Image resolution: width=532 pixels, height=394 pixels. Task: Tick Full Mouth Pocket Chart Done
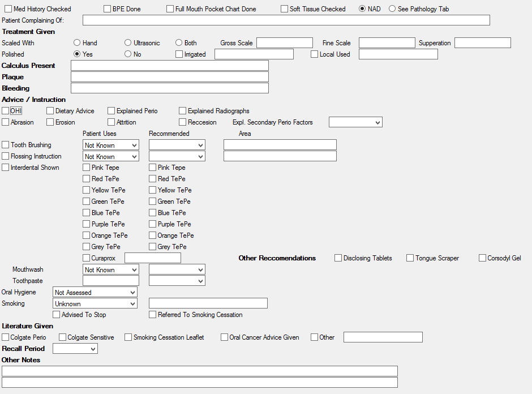[170, 8]
